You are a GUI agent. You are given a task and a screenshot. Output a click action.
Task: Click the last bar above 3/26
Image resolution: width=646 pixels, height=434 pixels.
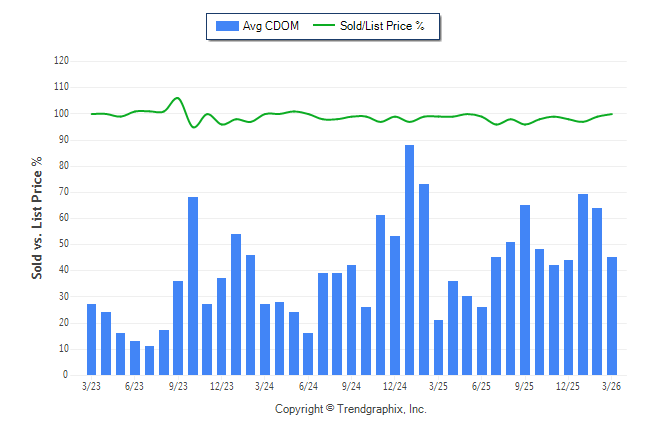(612, 316)
